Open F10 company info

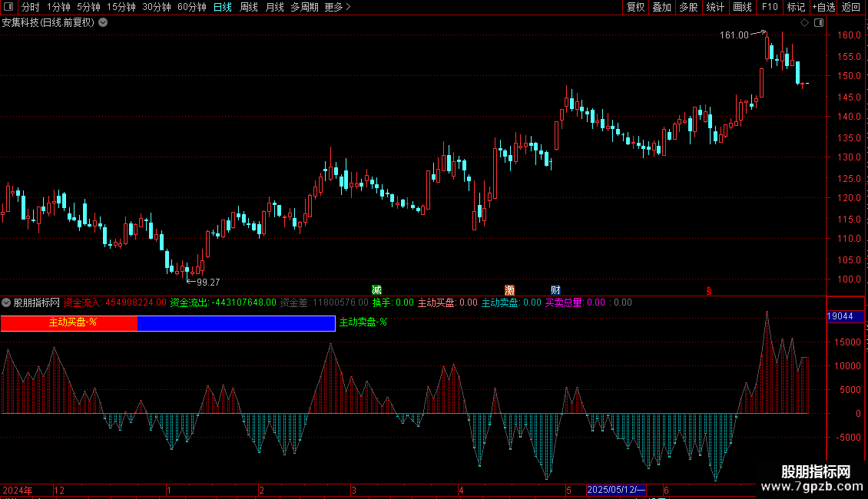(770, 7)
